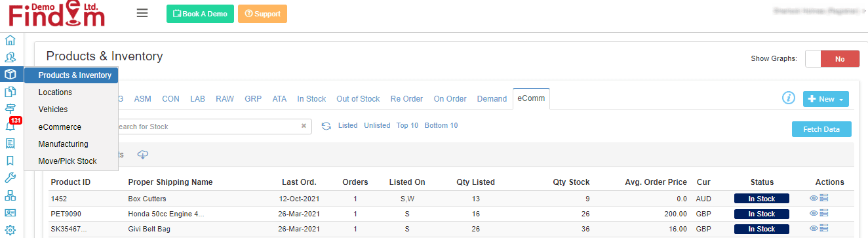Open list action icon for PET9090 row
The image size is (868, 238).
[x=824, y=213]
